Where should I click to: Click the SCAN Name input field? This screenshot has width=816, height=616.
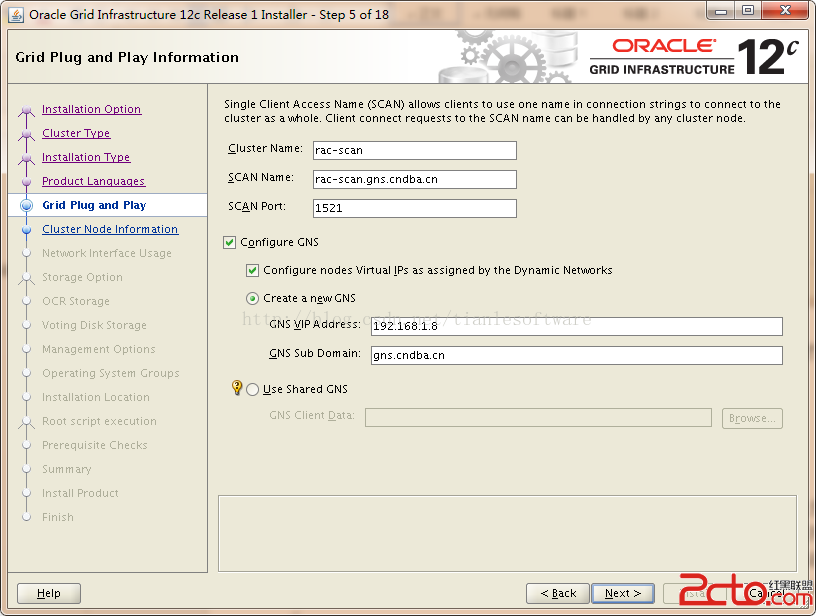click(x=415, y=179)
